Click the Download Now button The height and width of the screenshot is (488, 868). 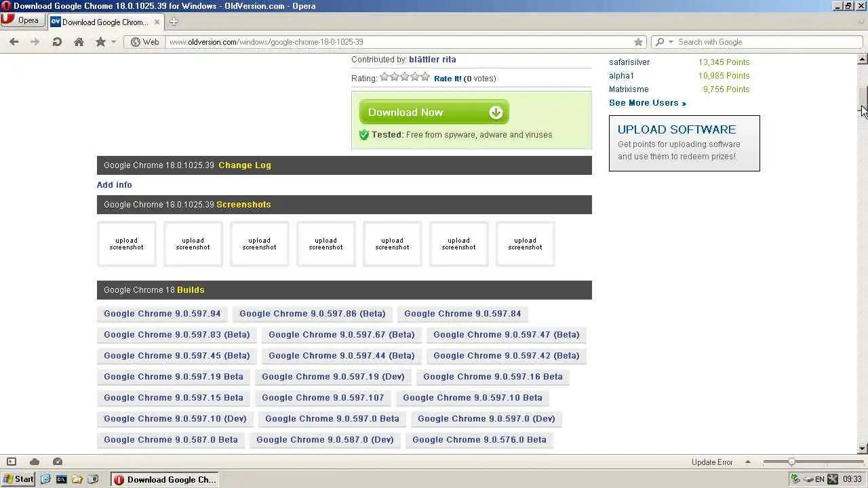click(x=434, y=113)
